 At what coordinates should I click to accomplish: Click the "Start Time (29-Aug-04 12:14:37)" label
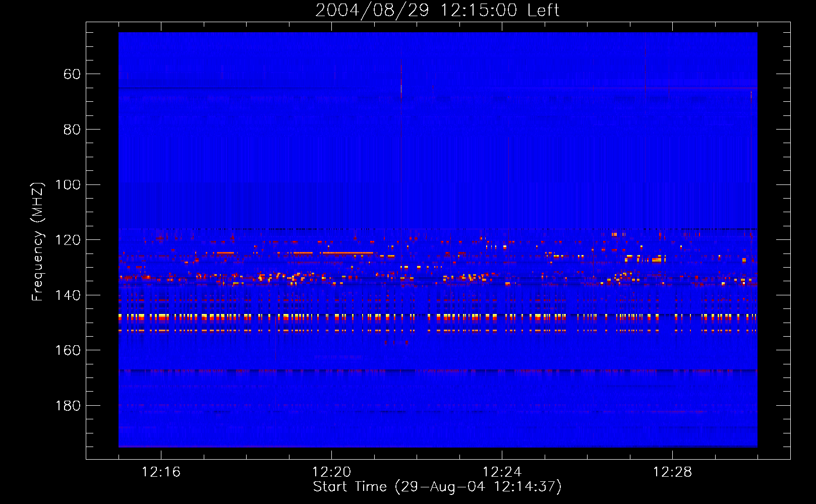[x=437, y=487]
